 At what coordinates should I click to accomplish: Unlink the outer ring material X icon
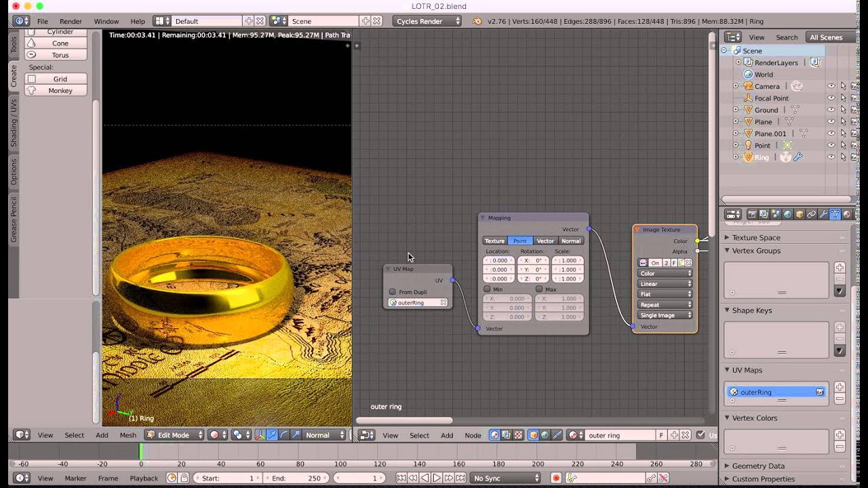point(686,435)
